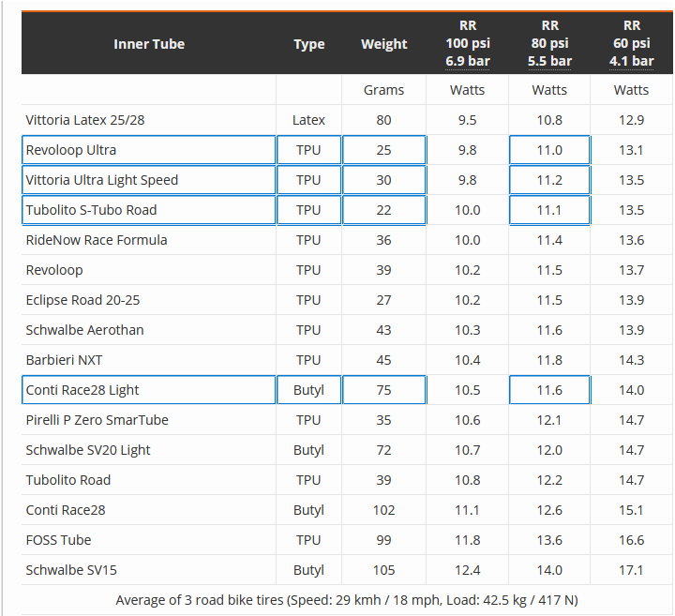
Task: Sort table by Inner Tube column header
Action: coord(149,44)
